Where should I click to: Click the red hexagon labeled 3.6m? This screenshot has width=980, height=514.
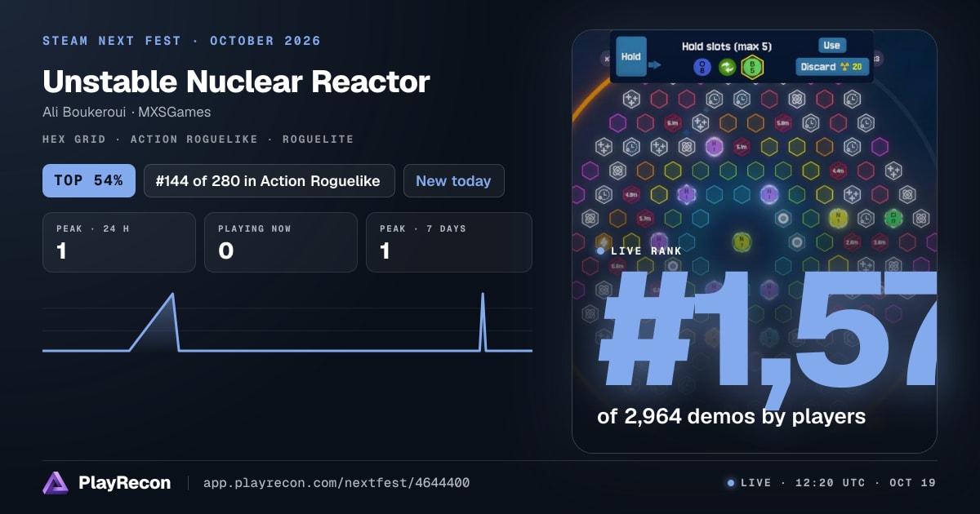click(880, 242)
